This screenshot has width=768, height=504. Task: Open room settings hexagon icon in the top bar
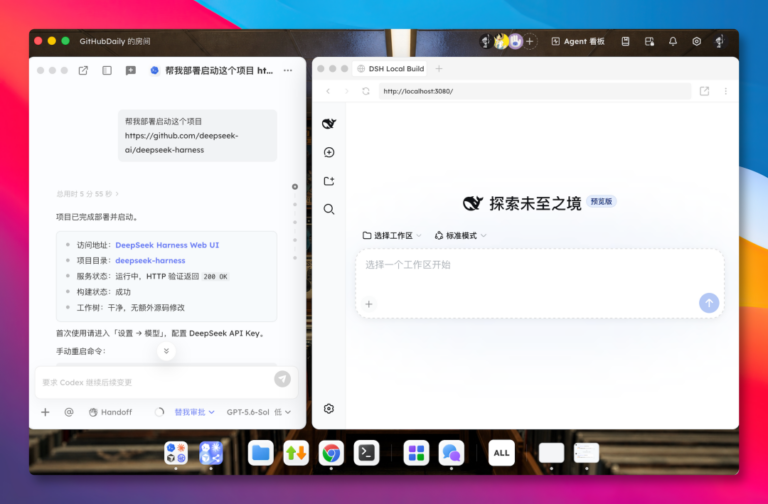[x=696, y=42]
